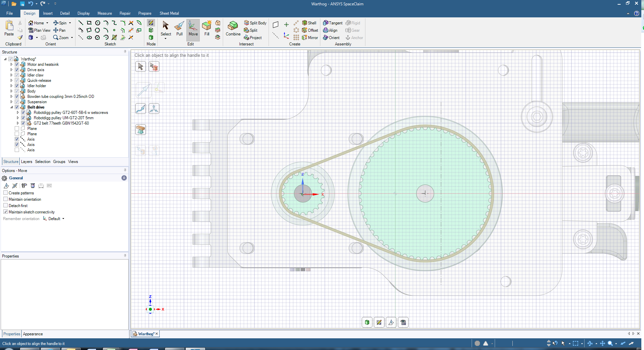Switch to the Appearance tab
Image resolution: width=644 pixels, height=350 pixels.
33,334
